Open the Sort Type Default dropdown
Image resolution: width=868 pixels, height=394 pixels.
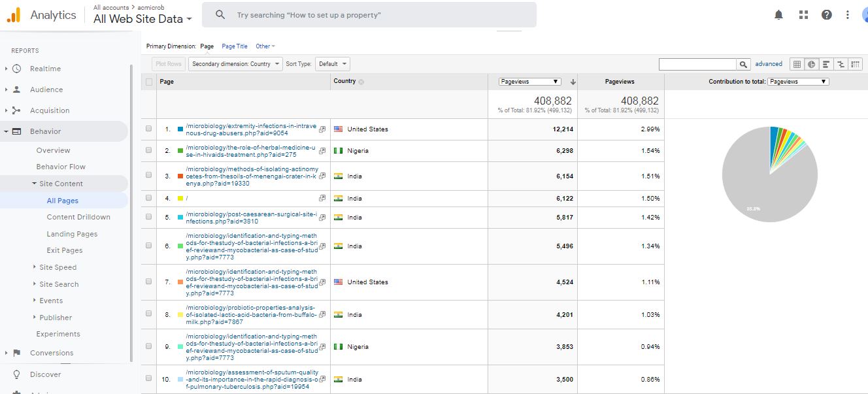pos(333,64)
